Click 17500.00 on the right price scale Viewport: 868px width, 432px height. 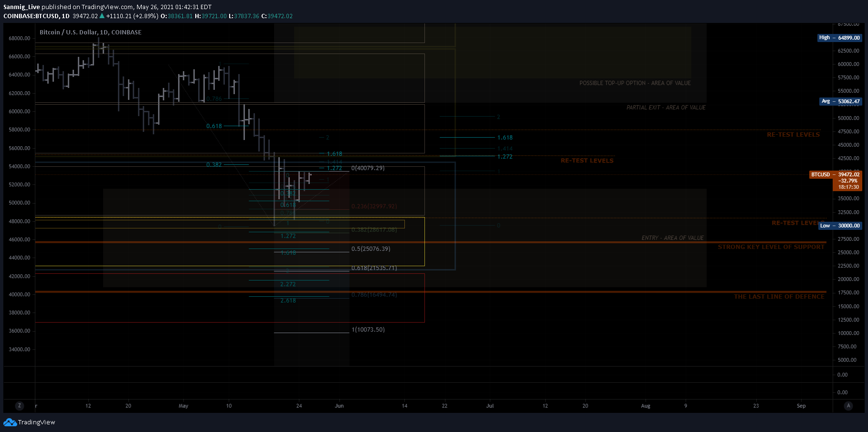[848, 292]
